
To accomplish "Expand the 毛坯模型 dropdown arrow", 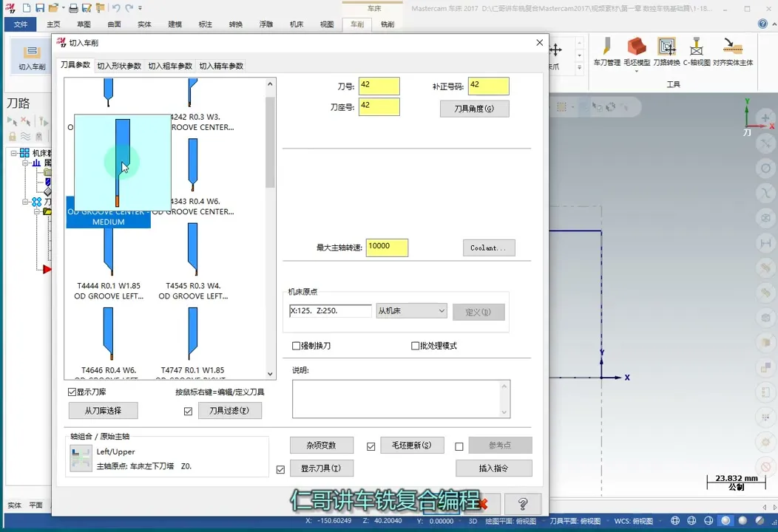I will 636,72.
